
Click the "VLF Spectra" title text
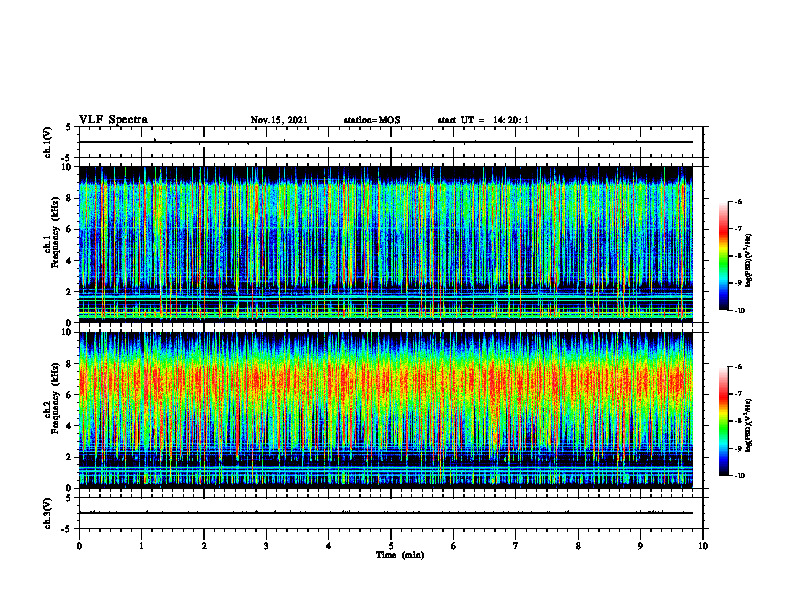(113, 120)
